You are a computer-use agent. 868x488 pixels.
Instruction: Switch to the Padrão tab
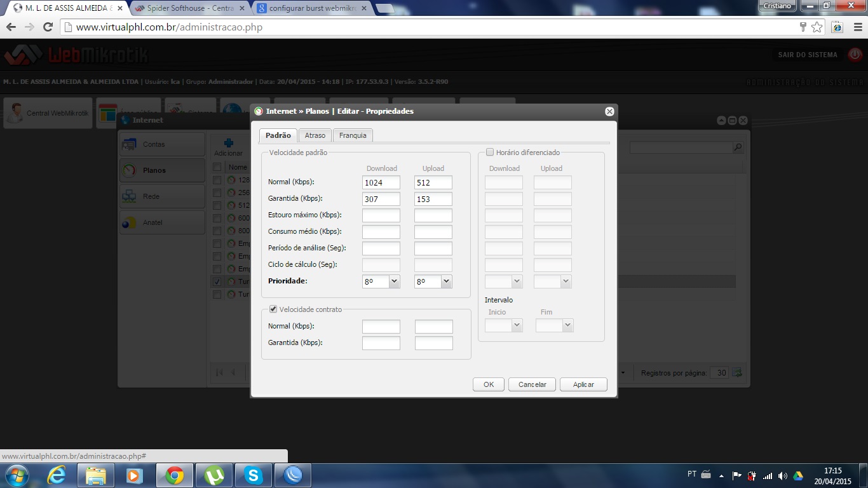[278, 135]
